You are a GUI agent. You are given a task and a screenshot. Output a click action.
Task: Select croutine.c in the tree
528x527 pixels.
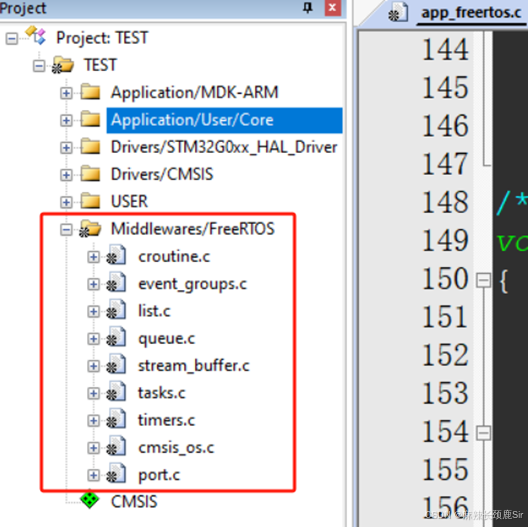click(174, 257)
